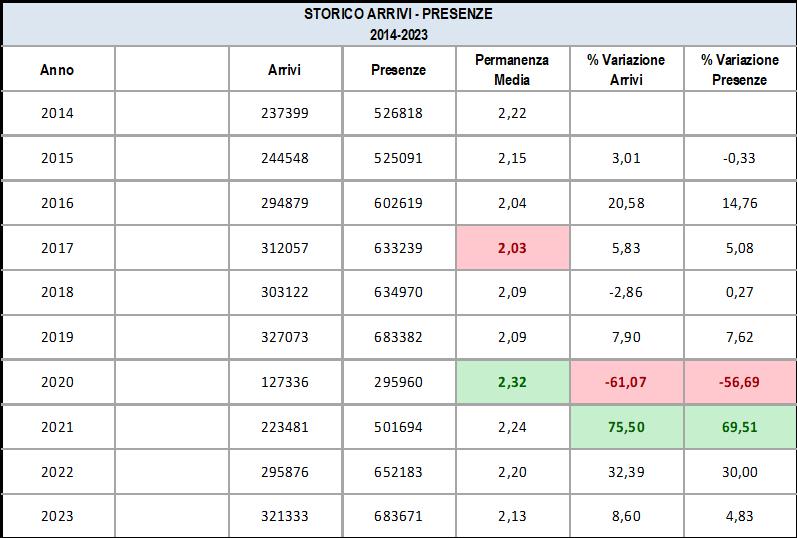Select the green-highlighted 2,32 cell

(512, 382)
